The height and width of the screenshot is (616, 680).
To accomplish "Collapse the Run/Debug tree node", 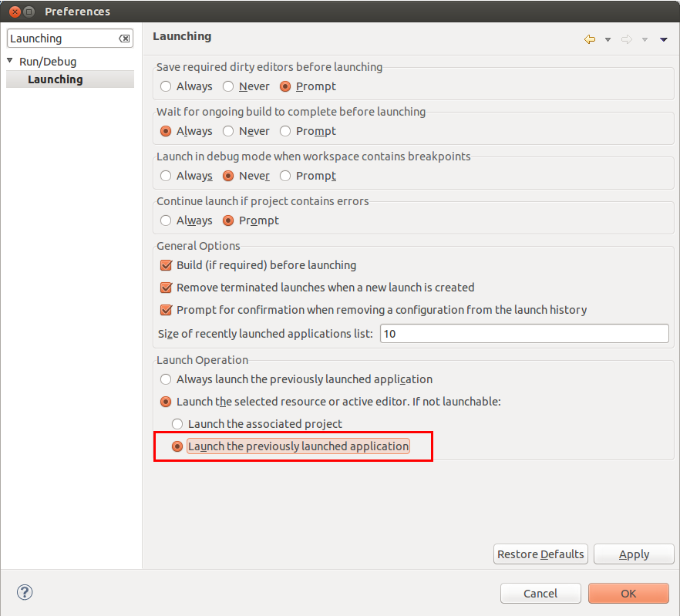I will (x=10, y=61).
